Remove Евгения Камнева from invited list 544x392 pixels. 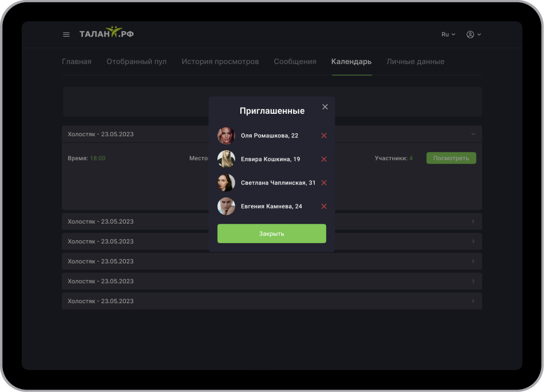click(324, 207)
